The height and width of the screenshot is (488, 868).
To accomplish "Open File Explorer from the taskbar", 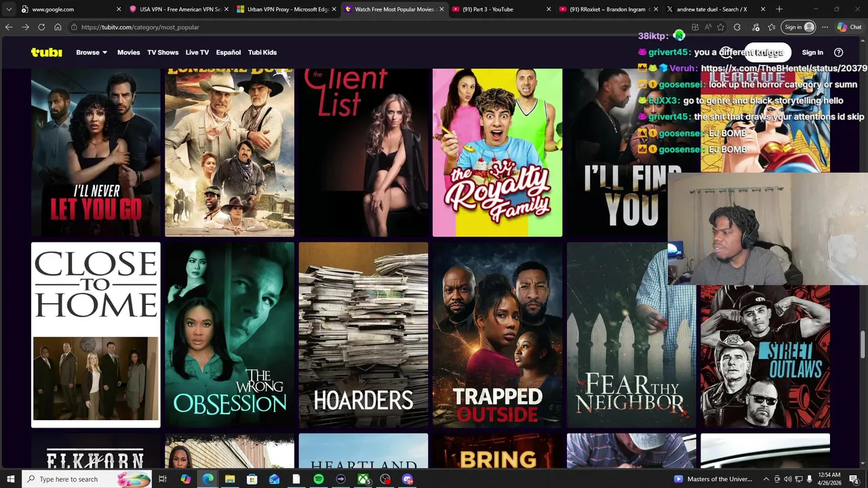I will [x=230, y=479].
